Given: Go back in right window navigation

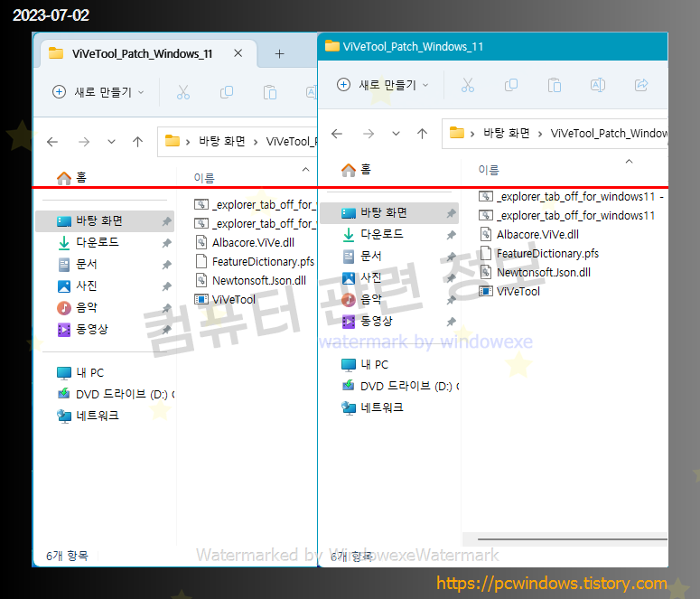Looking at the screenshot, I should point(337,134).
